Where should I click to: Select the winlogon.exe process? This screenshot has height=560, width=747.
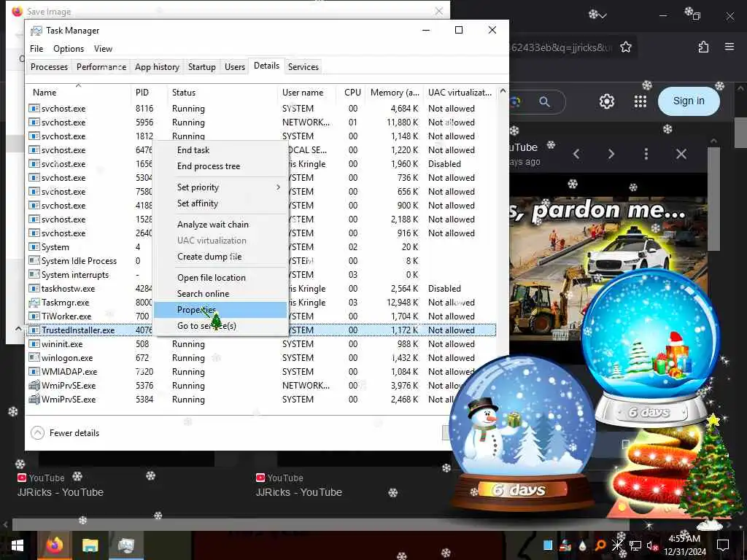pos(66,357)
